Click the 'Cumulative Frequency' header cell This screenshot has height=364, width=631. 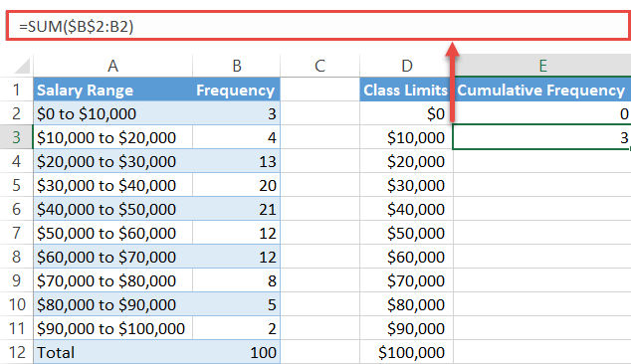coord(542,90)
